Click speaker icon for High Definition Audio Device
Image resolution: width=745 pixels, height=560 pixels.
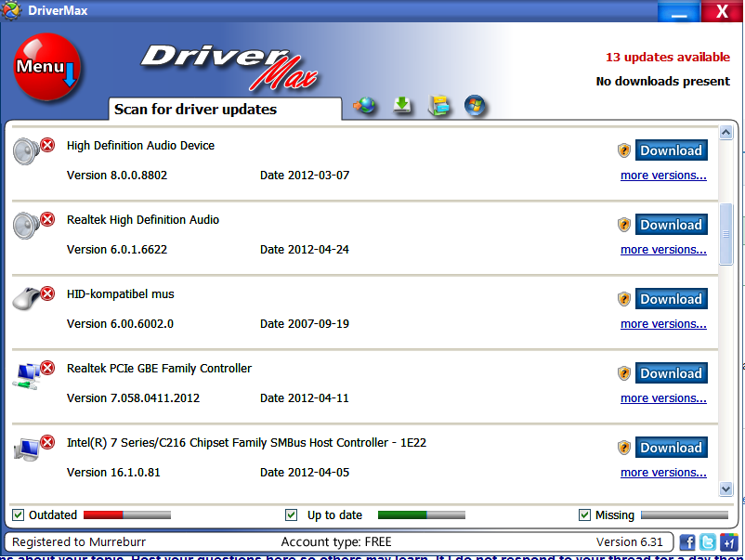pyautogui.click(x=26, y=151)
